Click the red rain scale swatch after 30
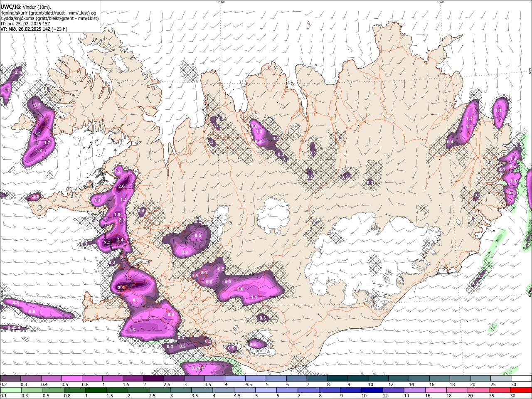The width and height of the screenshot is (532, 399). tap(522, 390)
